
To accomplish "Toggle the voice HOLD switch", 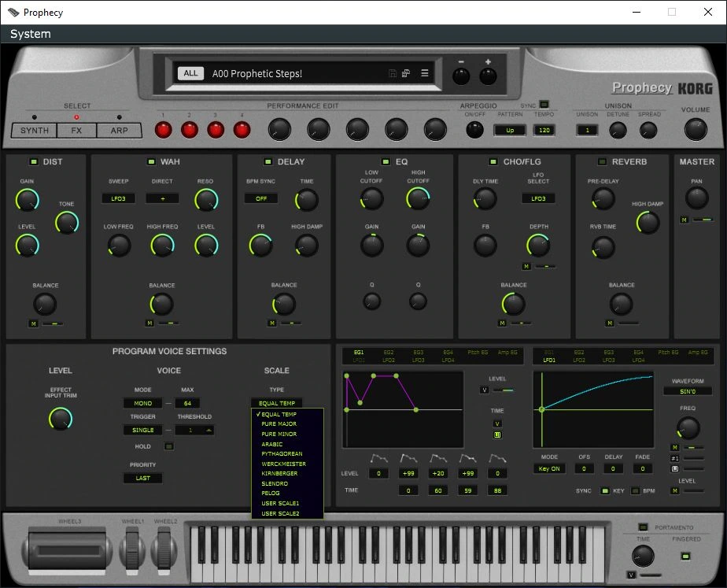I will (x=168, y=446).
